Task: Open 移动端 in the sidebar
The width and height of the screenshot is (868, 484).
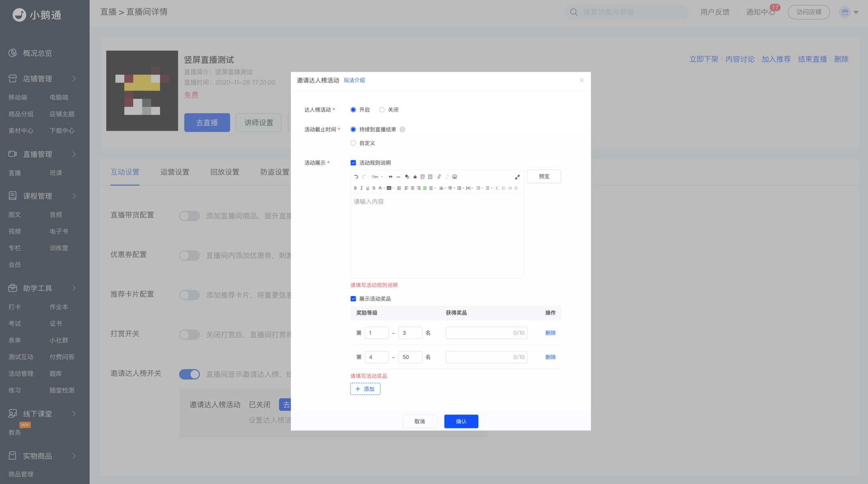Action: point(18,97)
